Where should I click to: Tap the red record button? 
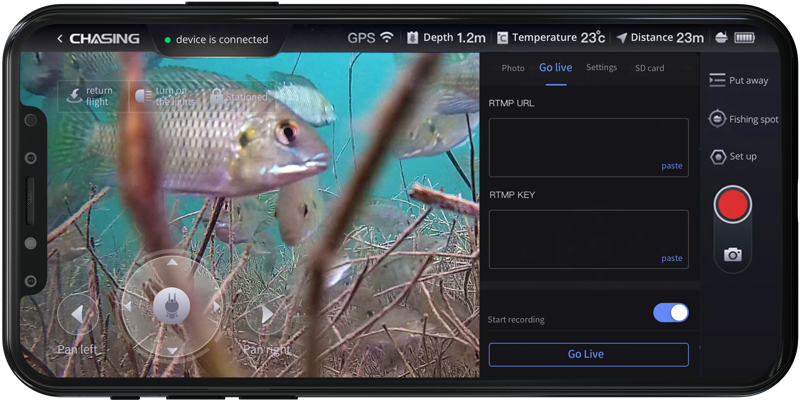click(733, 204)
